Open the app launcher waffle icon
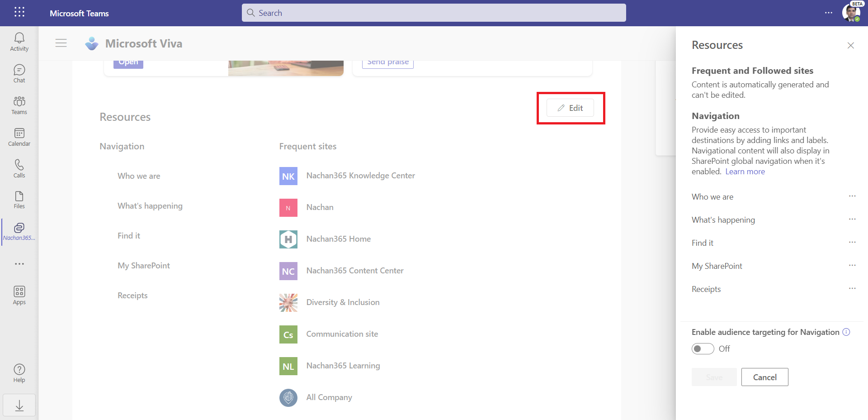868x420 pixels. point(19,12)
